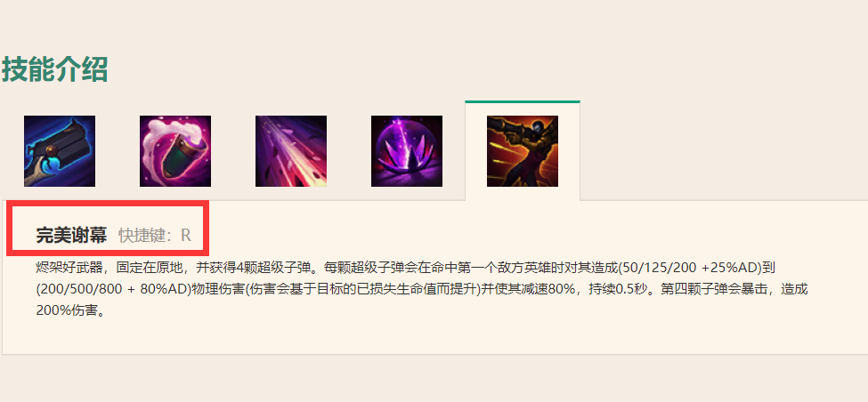Click the 快捷键：R hotkey label
The image size is (868, 402).
point(155,236)
